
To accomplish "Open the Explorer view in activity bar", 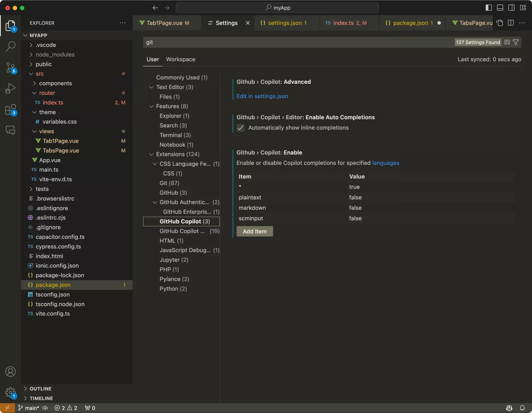I will [x=10, y=26].
